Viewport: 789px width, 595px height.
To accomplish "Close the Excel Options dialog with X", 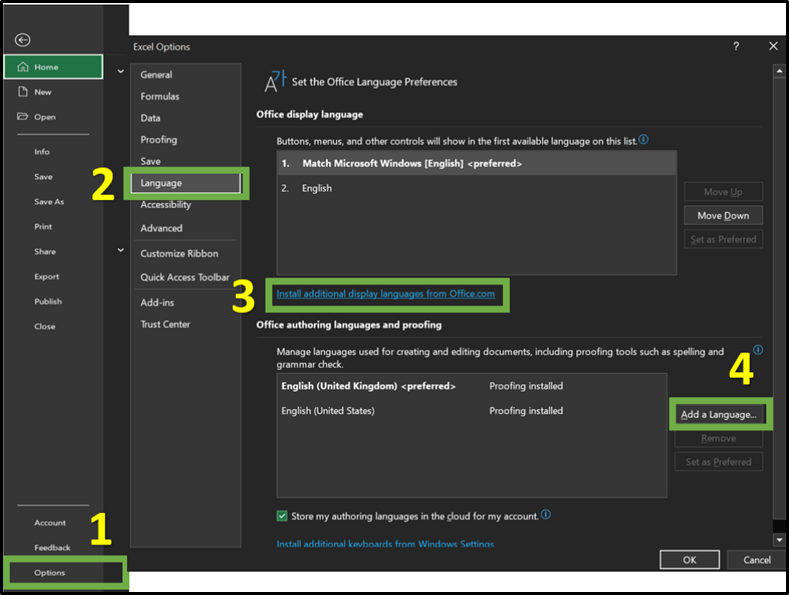I will (x=773, y=46).
